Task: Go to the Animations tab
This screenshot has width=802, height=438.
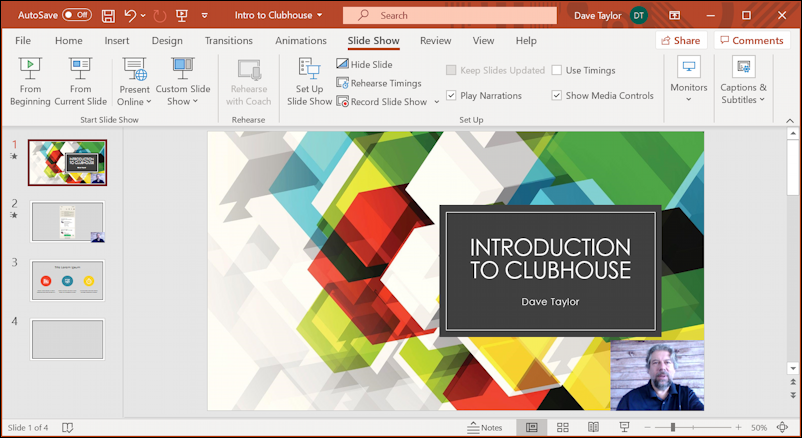Action: [301, 40]
